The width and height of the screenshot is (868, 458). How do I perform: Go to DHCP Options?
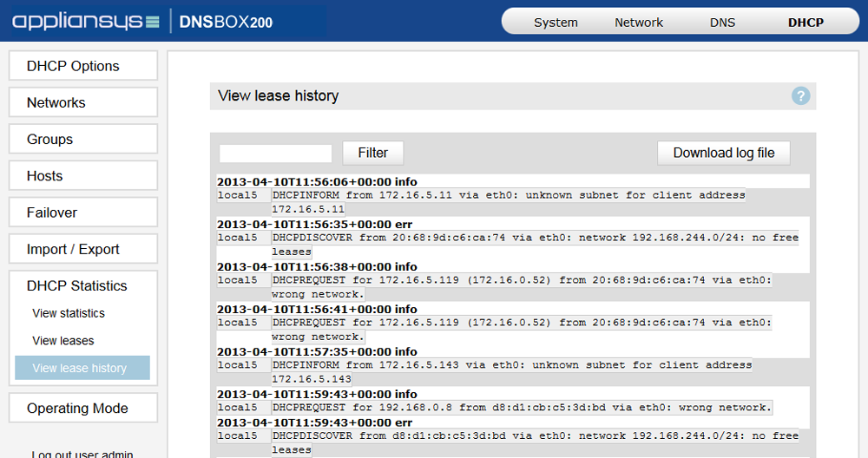(83, 66)
